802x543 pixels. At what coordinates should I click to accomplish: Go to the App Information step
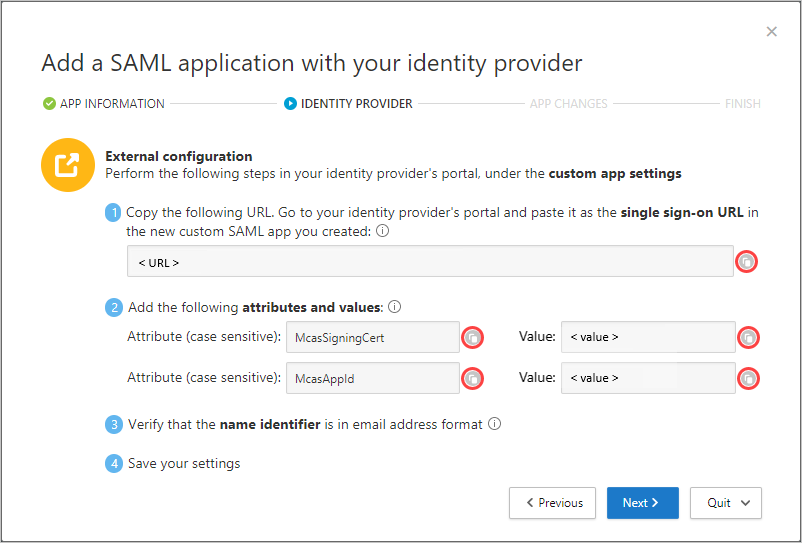112,104
